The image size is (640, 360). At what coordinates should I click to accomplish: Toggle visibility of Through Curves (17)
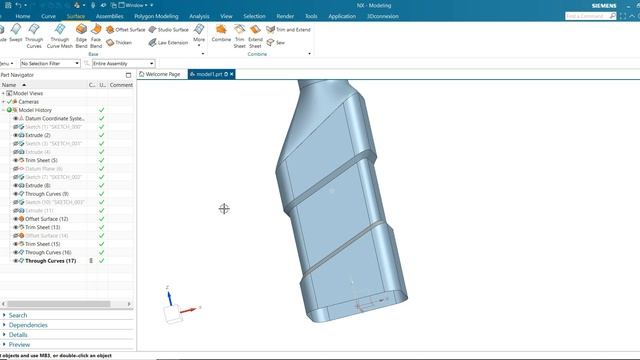16,261
